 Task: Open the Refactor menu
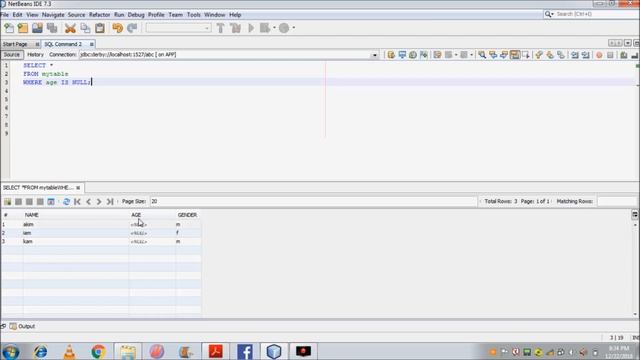[x=100, y=15]
